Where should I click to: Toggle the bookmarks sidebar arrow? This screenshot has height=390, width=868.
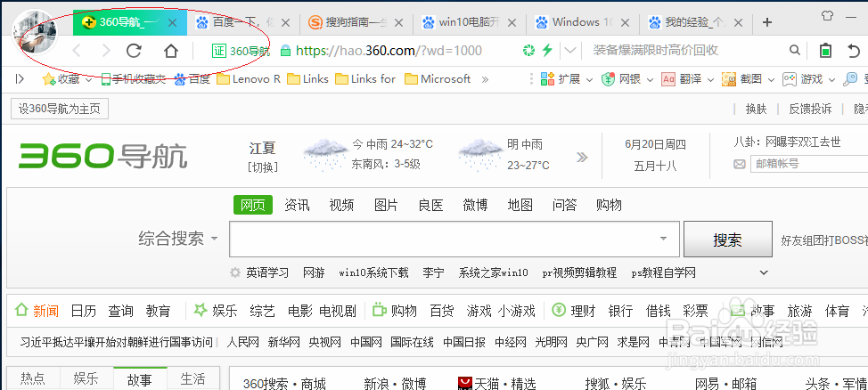point(20,79)
